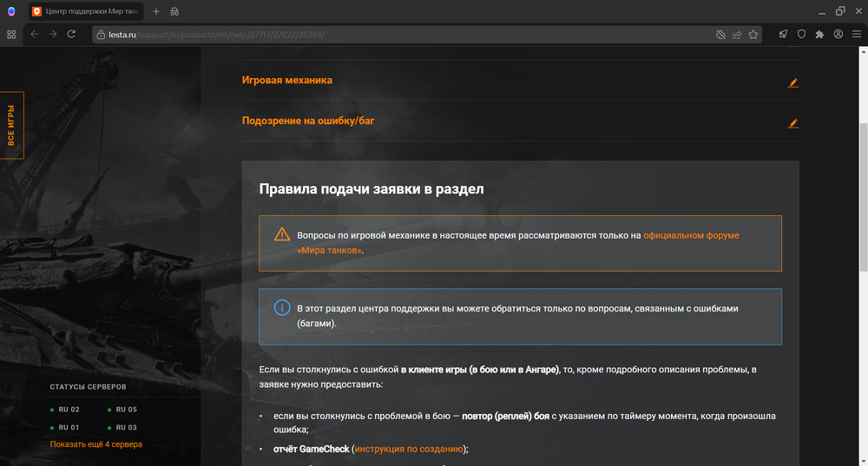Click the tracker blocking eye icon in address bar
The height and width of the screenshot is (466, 868).
tap(720, 35)
